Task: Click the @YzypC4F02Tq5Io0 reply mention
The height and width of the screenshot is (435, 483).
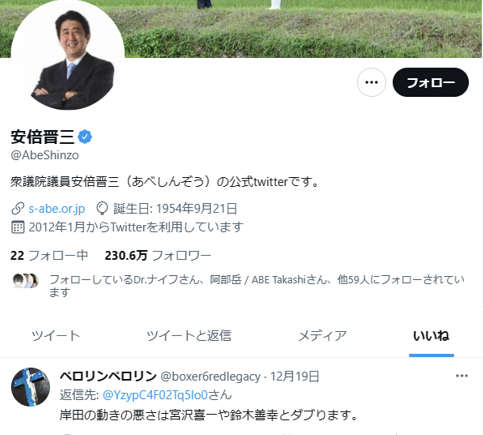Action: click(x=155, y=395)
